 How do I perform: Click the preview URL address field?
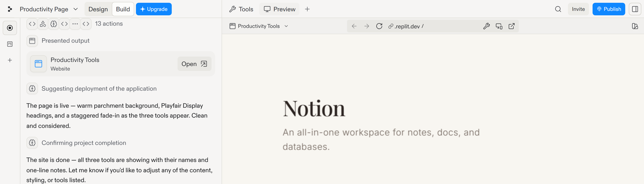(x=433, y=26)
